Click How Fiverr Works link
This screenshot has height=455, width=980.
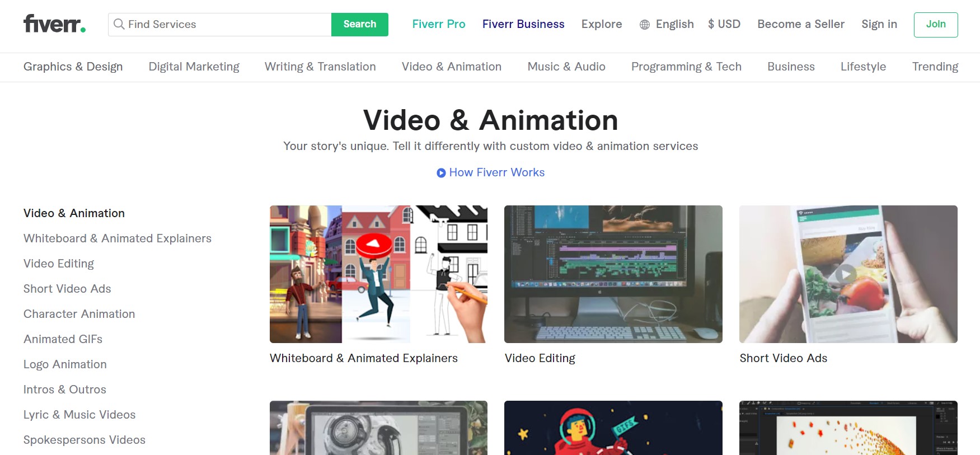[496, 172]
